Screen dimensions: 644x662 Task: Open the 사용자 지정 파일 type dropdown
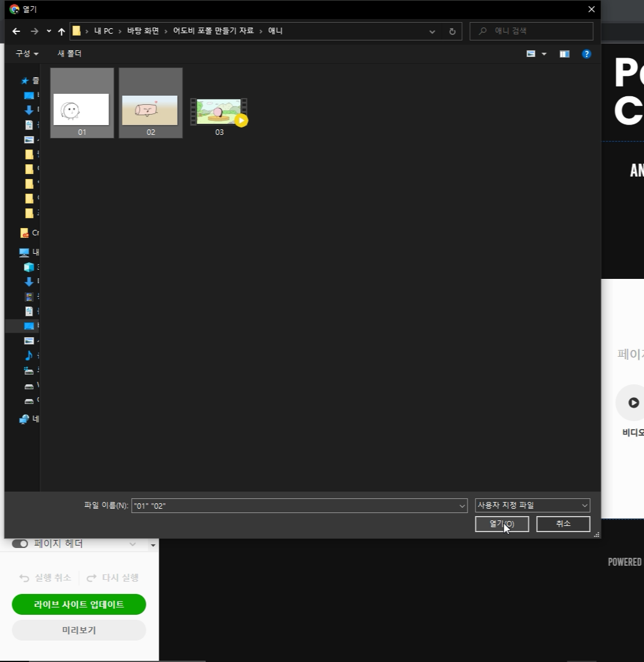[x=532, y=505]
